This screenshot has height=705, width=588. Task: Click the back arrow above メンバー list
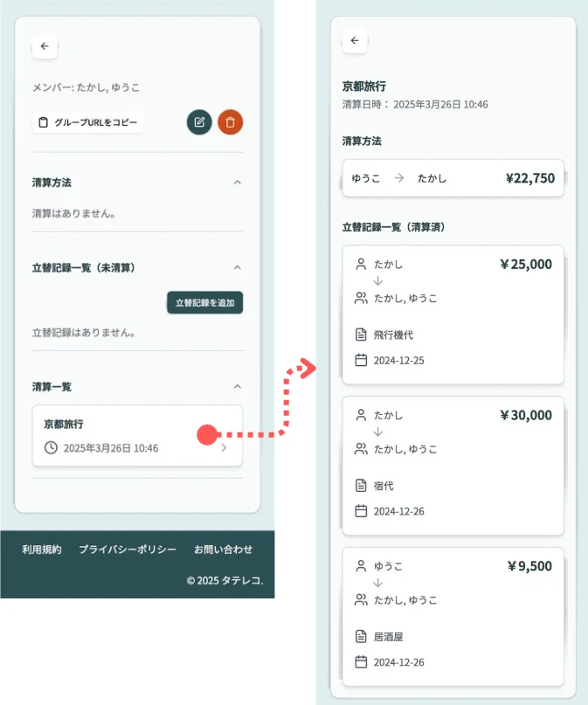point(45,46)
